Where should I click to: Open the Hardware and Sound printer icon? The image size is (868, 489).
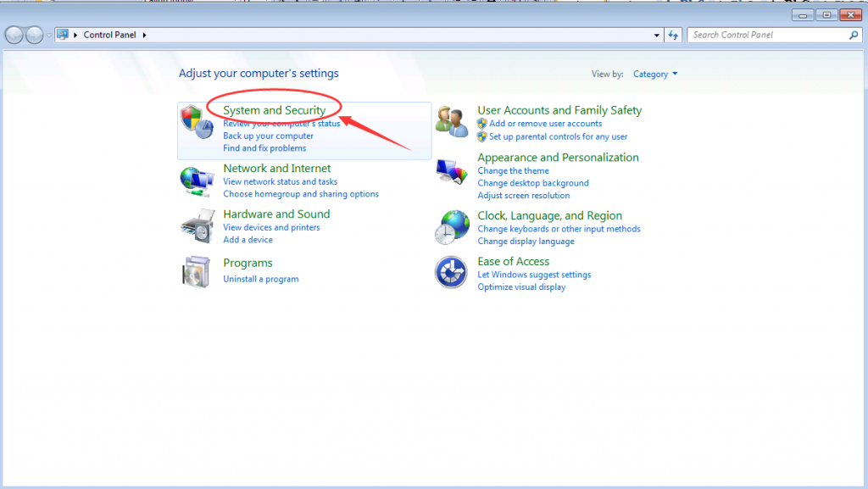point(197,226)
